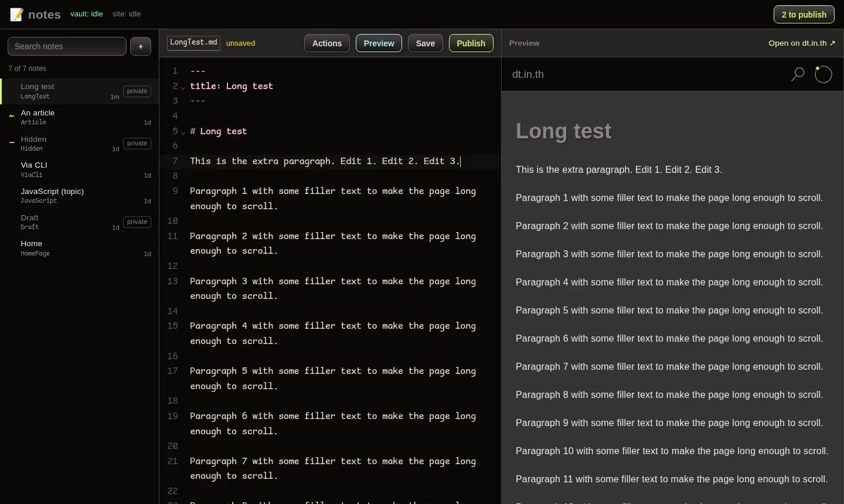Place cursor in extra paragraph editor line

[x=325, y=161]
